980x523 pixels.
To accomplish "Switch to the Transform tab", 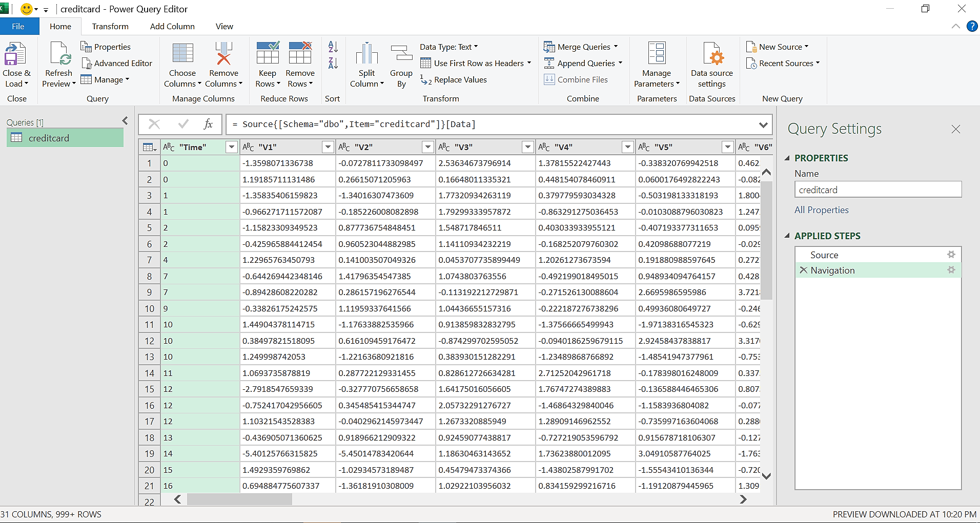I will click(110, 26).
